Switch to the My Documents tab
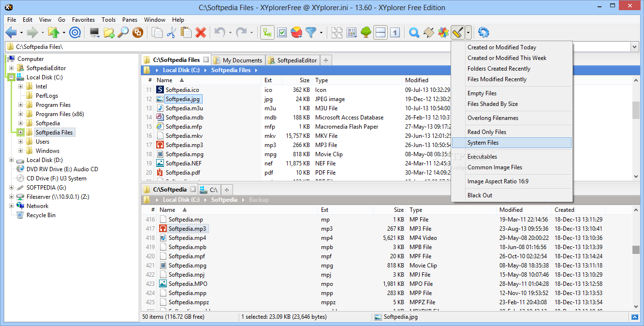This screenshot has width=644, height=326. pos(239,60)
